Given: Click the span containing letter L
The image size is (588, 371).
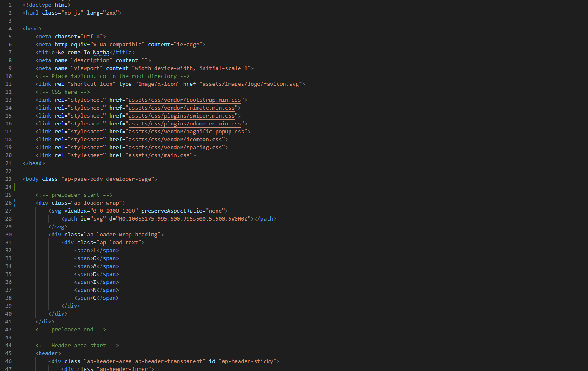Looking at the screenshot, I should (96, 251).
